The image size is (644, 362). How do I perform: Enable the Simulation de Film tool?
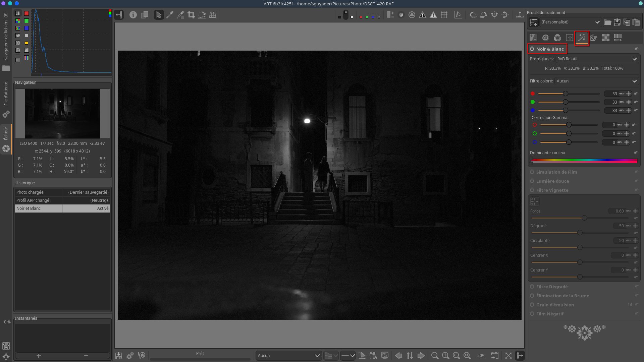click(x=532, y=172)
